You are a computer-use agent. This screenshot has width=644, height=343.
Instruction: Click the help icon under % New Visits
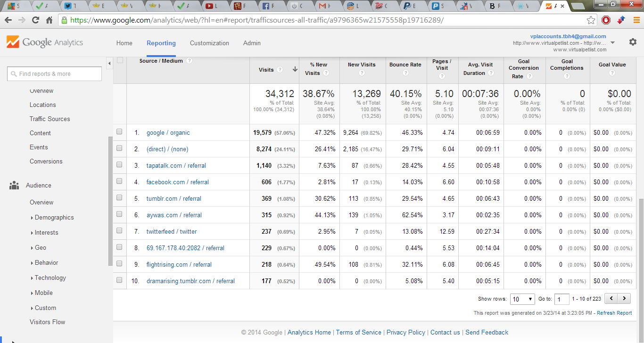point(326,73)
